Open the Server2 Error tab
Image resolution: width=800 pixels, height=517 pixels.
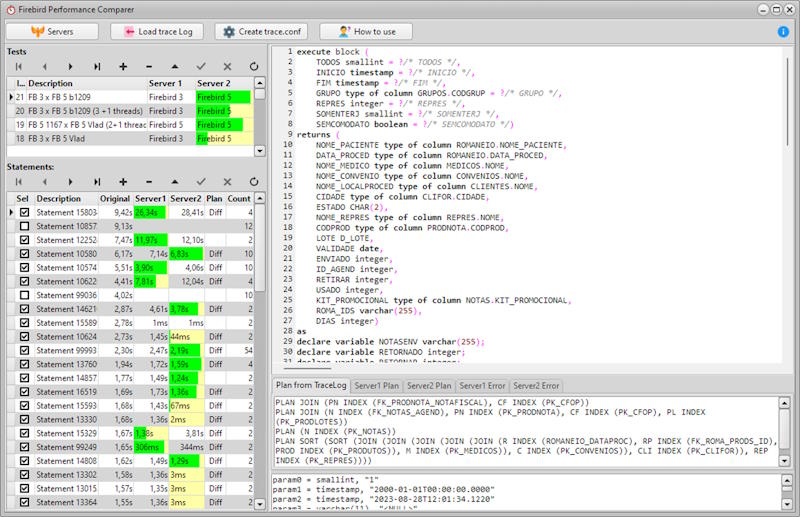[x=535, y=385]
